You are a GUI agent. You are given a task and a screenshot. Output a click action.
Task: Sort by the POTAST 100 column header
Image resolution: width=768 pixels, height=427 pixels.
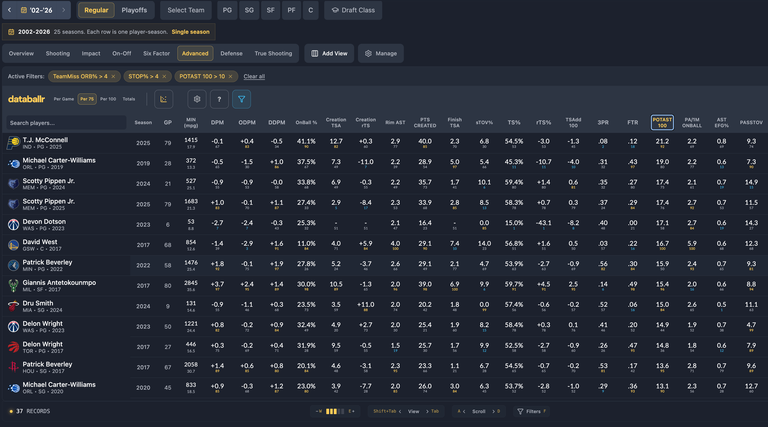[662, 122]
